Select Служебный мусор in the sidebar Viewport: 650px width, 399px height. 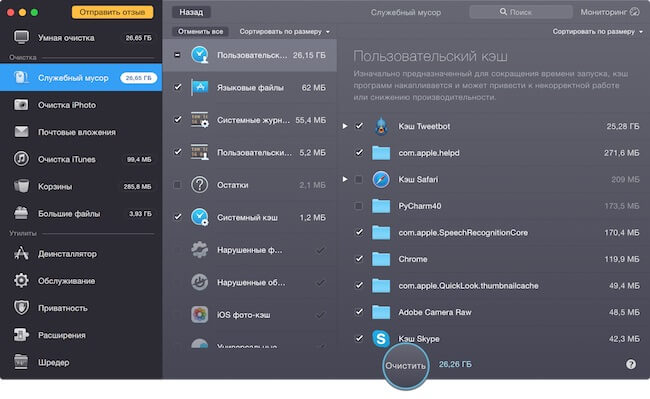point(81,77)
